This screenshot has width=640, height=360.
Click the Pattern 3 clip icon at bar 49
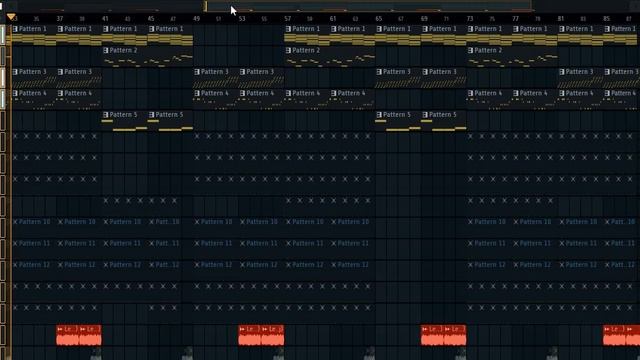(x=197, y=72)
